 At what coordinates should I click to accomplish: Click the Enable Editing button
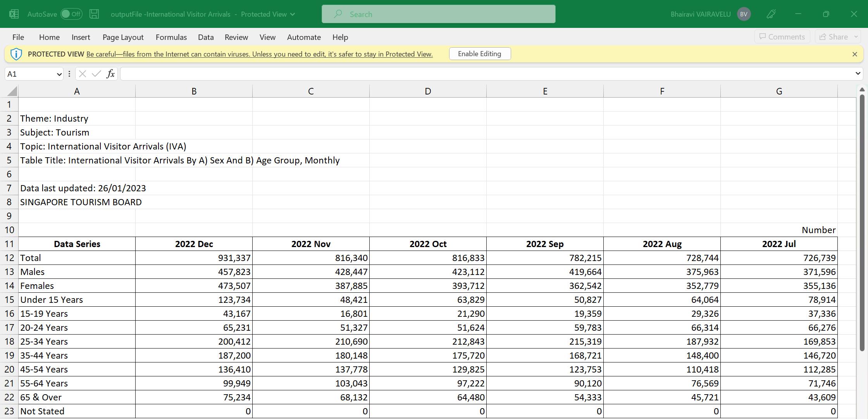[479, 54]
